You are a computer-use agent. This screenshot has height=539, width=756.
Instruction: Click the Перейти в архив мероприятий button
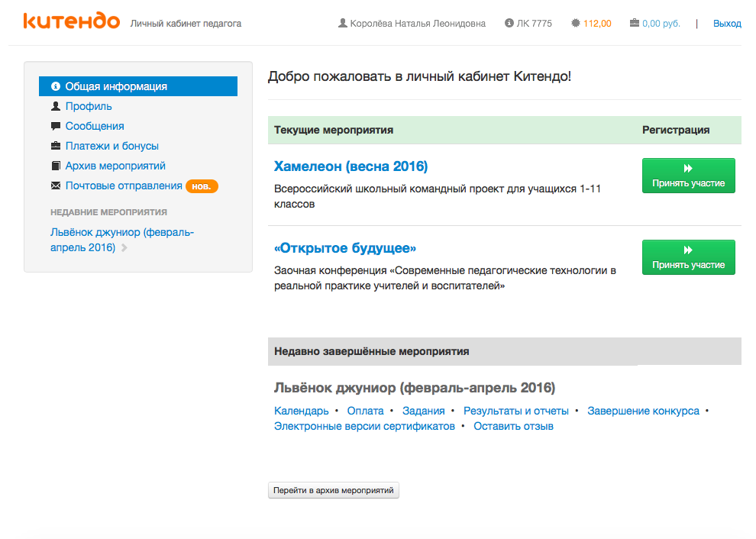click(334, 490)
